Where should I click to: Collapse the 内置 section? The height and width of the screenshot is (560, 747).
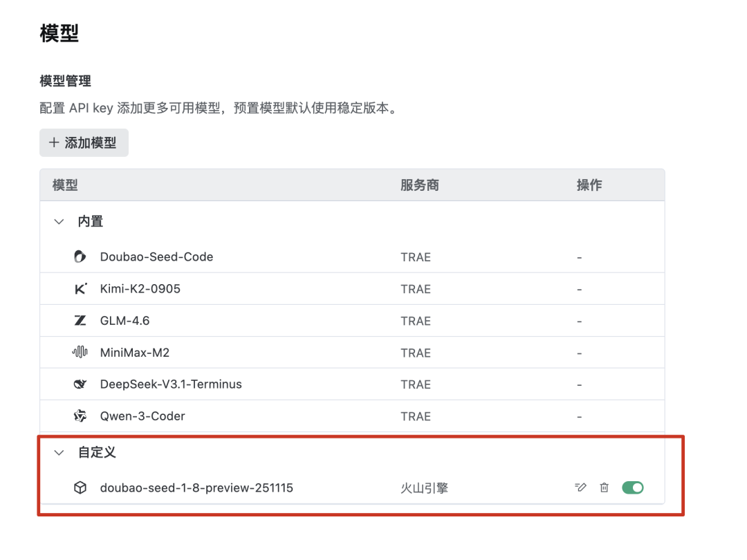[x=59, y=221]
